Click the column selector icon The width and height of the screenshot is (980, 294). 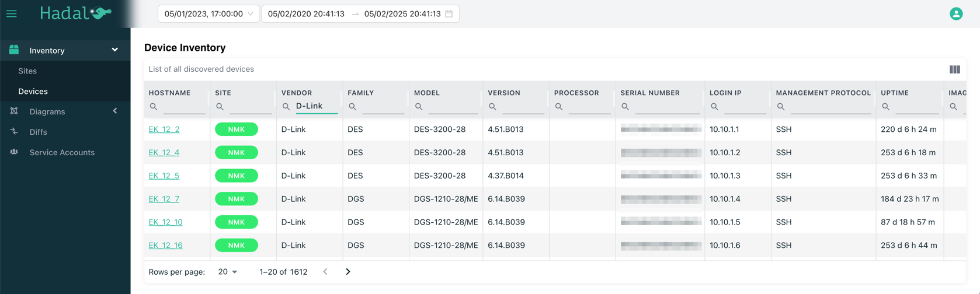[954, 69]
